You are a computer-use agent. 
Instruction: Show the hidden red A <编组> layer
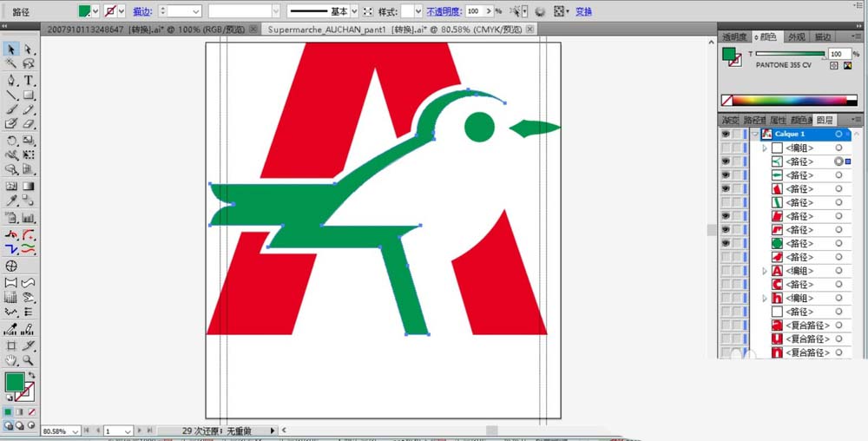coord(725,271)
